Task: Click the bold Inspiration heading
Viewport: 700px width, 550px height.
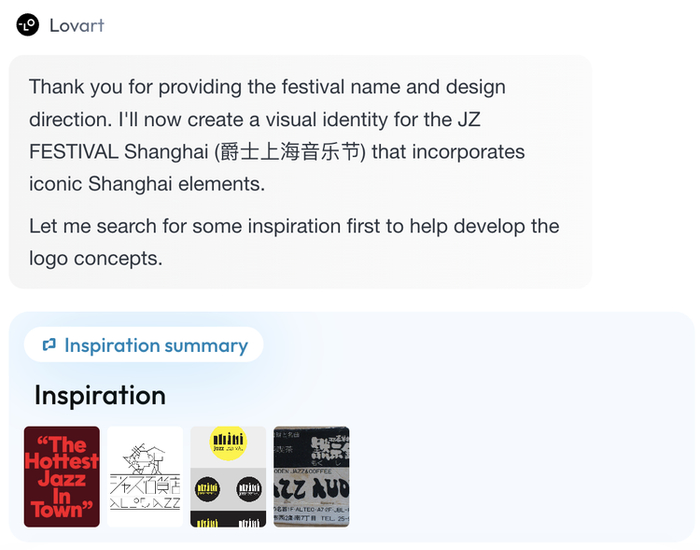Action: [100, 395]
